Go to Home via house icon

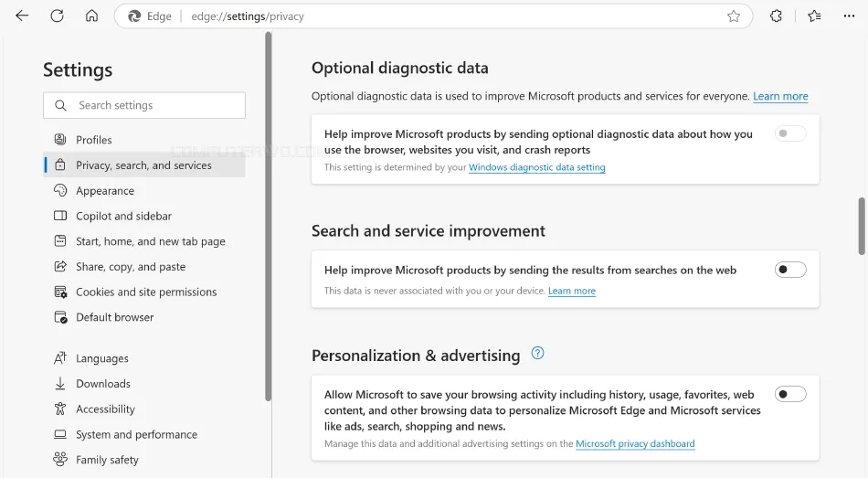click(91, 16)
